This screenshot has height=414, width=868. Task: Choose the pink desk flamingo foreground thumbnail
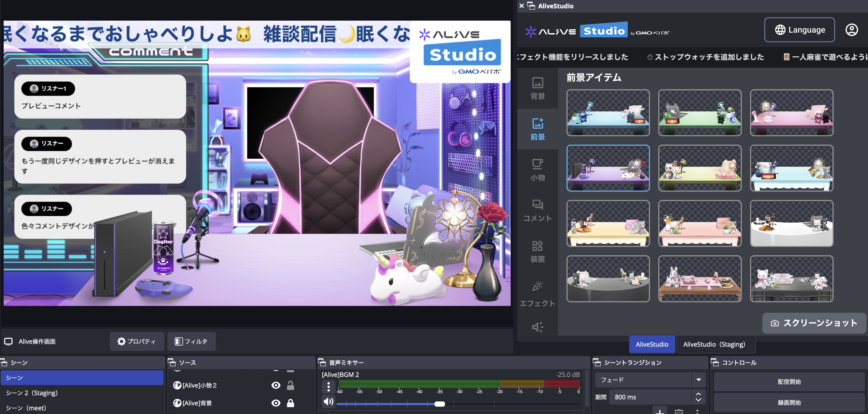click(x=792, y=113)
